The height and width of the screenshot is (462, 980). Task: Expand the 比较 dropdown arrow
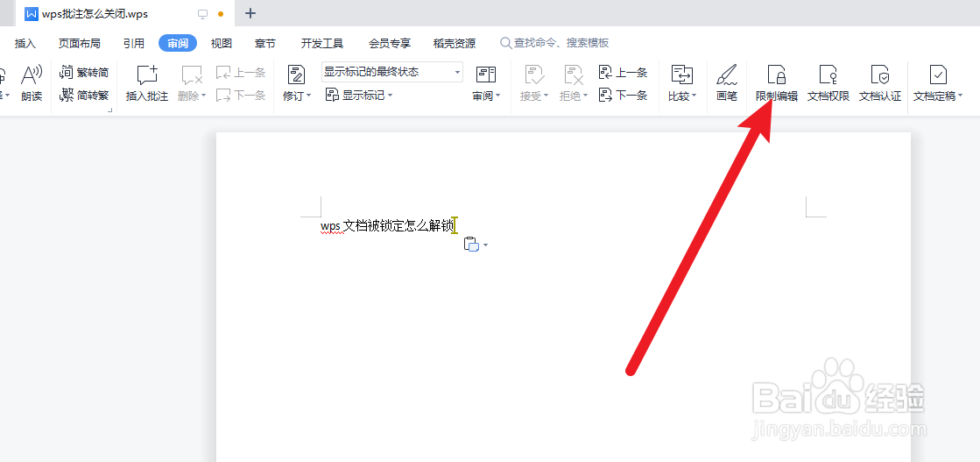(694, 96)
